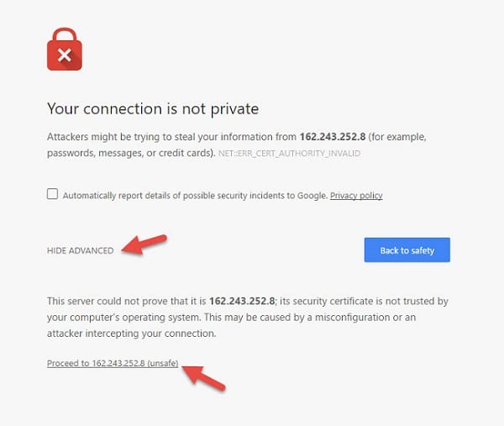The image size is (504, 426).
Task: Click the Back to safety button
Action: pos(407,250)
